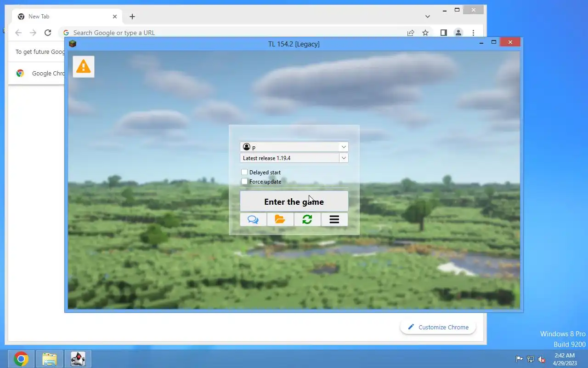This screenshot has width=588, height=368.
Task: Click the taskbar clock showing 2:42 AM
Action: click(565, 359)
